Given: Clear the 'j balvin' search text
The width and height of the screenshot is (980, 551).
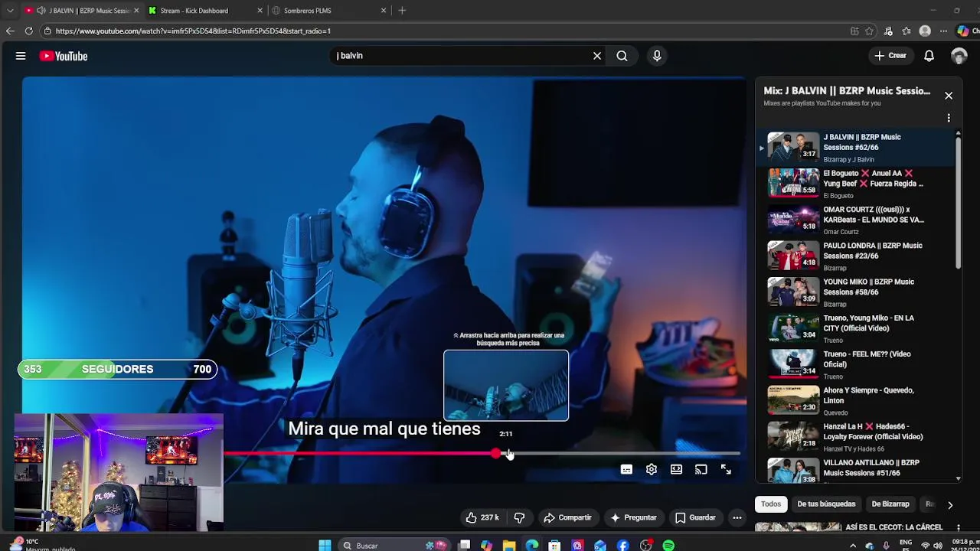Looking at the screenshot, I should click(597, 56).
